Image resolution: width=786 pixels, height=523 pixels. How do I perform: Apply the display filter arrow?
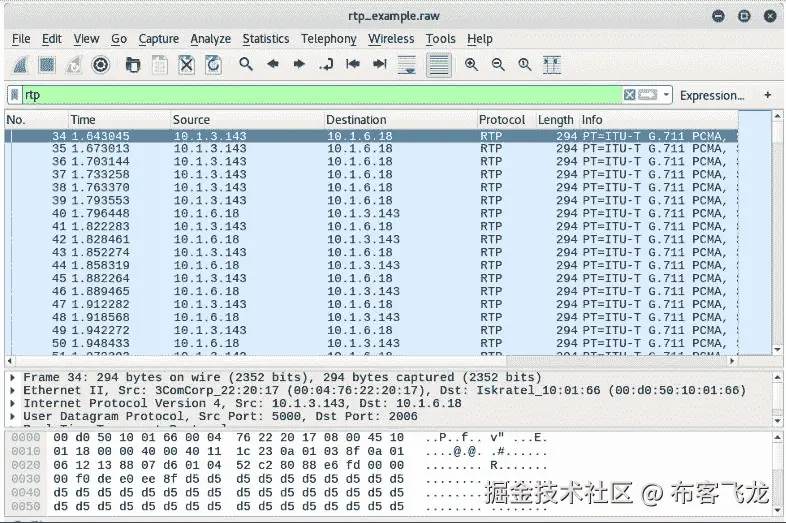click(647, 95)
